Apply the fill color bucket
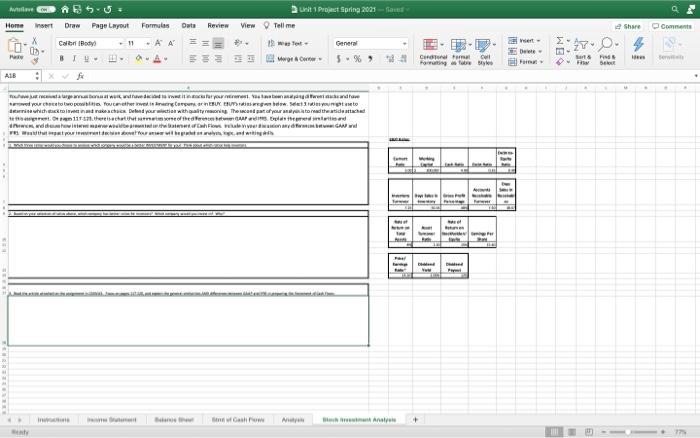The height and width of the screenshot is (438, 700). click(139, 58)
